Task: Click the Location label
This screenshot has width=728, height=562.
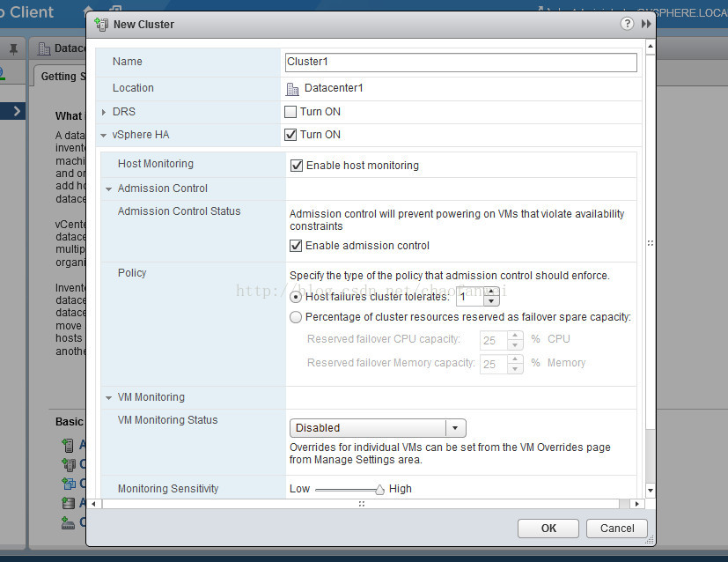Action: (133, 88)
